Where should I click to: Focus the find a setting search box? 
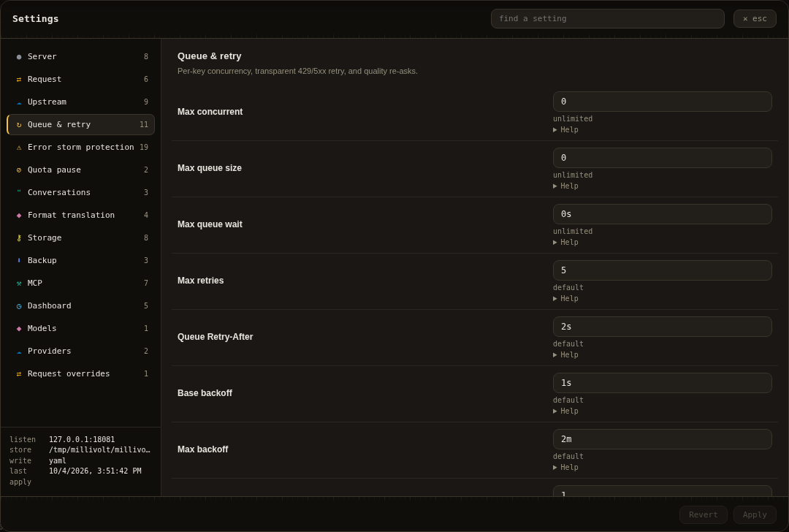[607, 18]
